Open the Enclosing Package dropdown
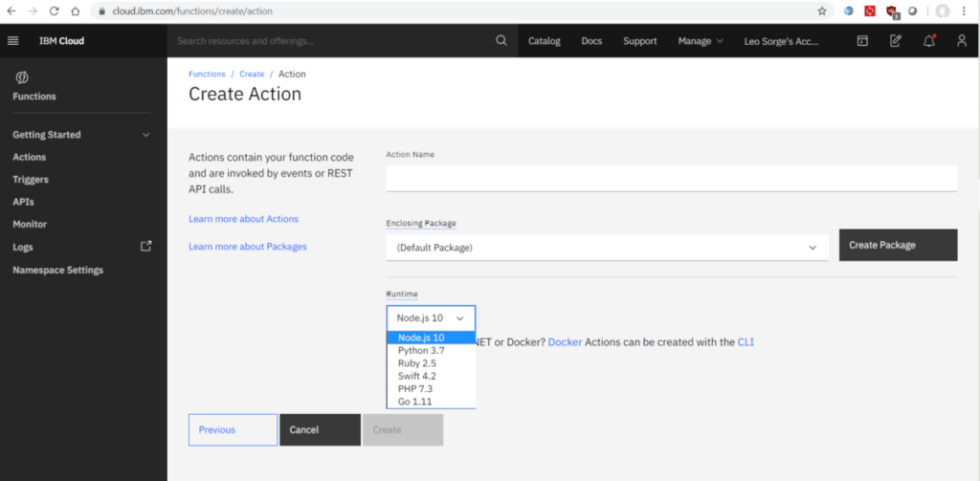The height and width of the screenshot is (481, 980). (607, 248)
